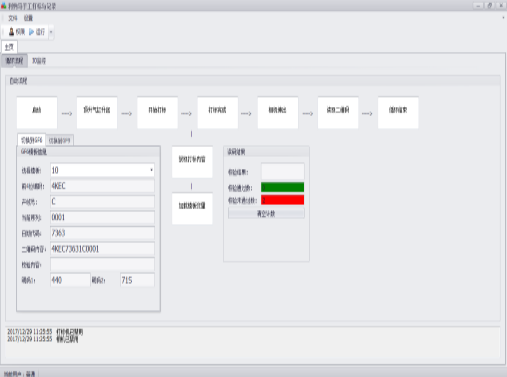The image size is (507, 377).
Task: Open the toolbar overflow arrow
Action: pyautogui.click(x=51, y=32)
